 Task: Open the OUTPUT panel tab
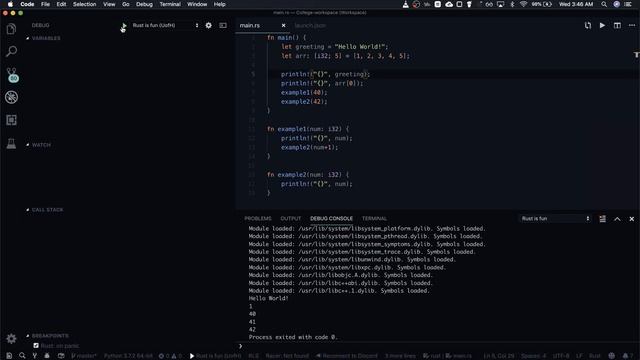pyautogui.click(x=291, y=219)
